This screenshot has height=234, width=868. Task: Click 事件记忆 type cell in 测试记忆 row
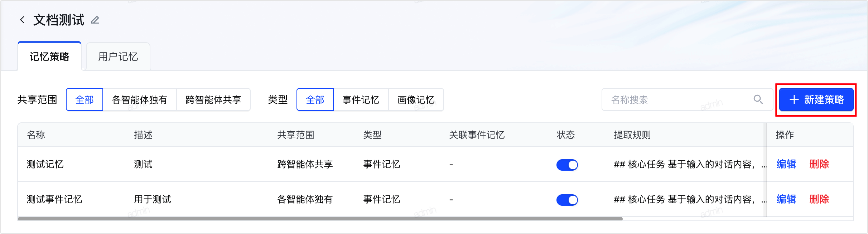(382, 164)
